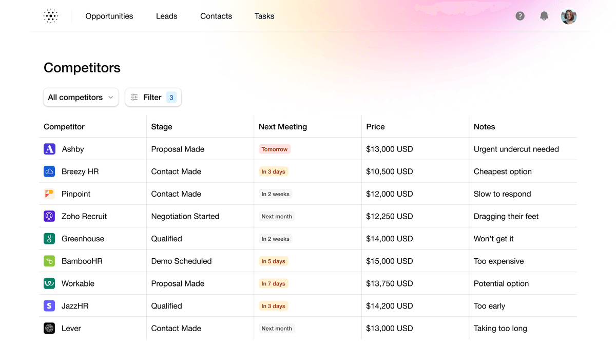Screen dimensions: 616x364
Task: Click the $13,750 USD price
Action: click(x=390, y=283)
